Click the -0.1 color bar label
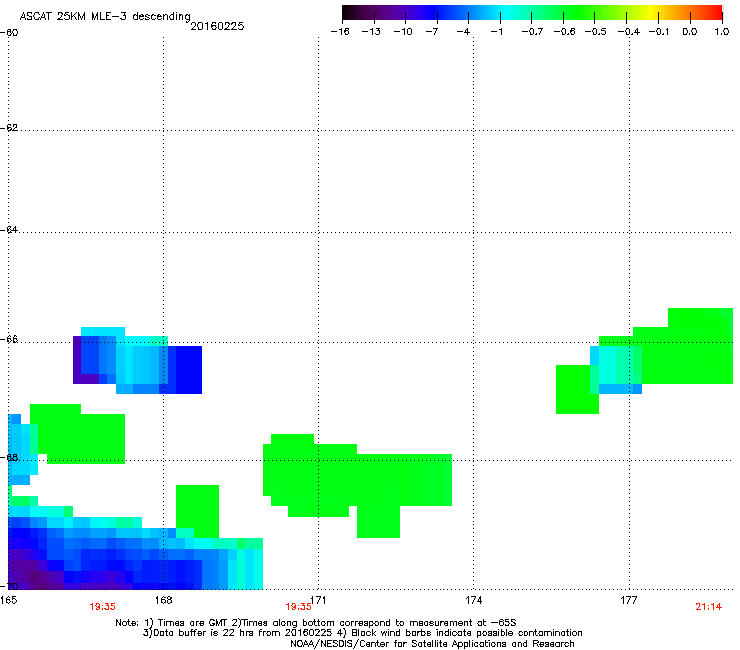The width and height of the screenshot is (740, 650). coord(658,32)
